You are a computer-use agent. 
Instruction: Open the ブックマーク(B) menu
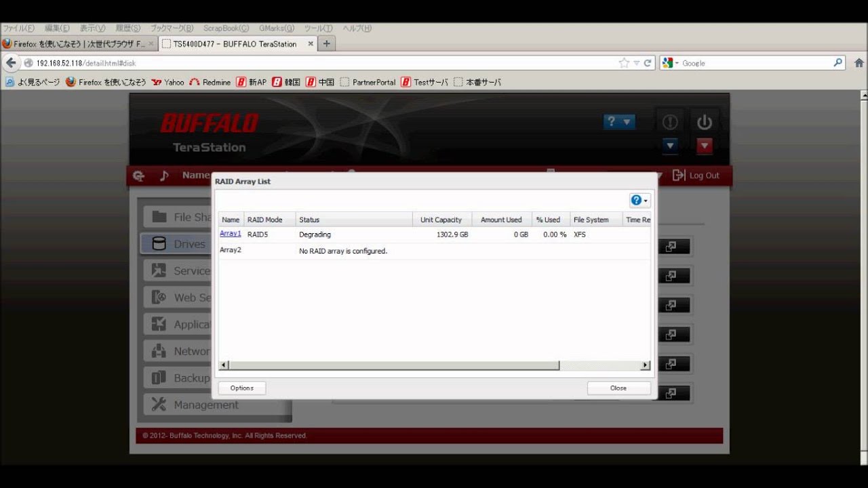pyautogui.click(x=172, y=28)
